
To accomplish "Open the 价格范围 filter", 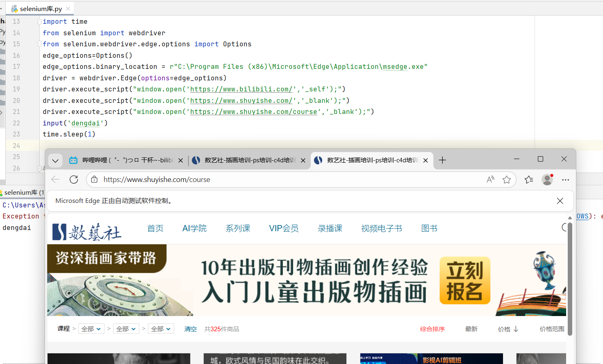I will (x=552, y=329).
